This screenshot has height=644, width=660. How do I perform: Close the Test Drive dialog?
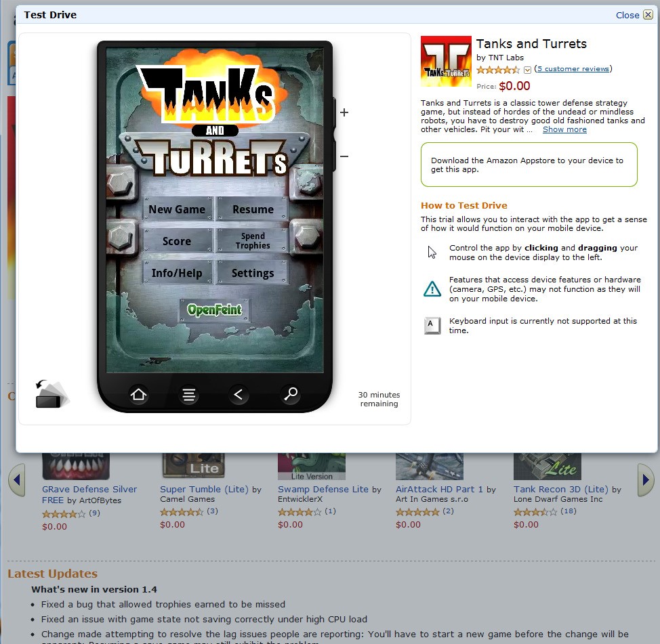(634, 15)
